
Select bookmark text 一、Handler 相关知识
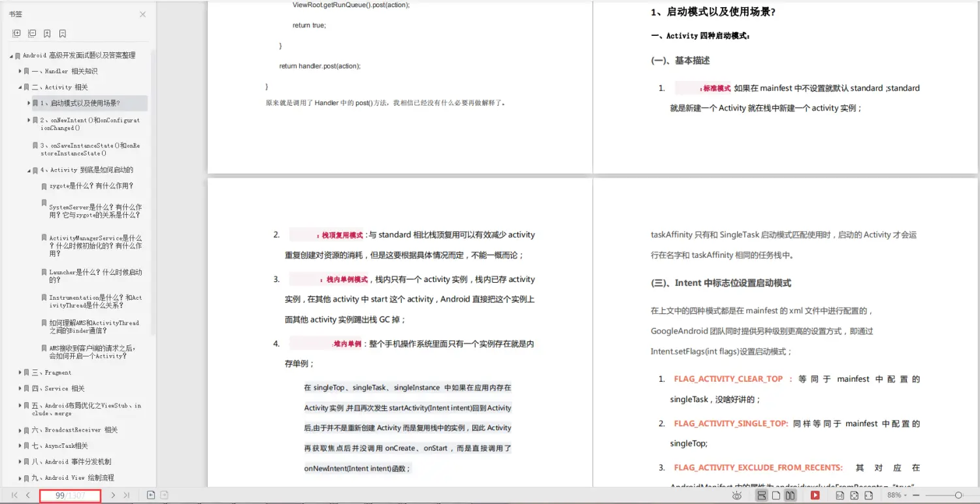click(x=65, y=71)
